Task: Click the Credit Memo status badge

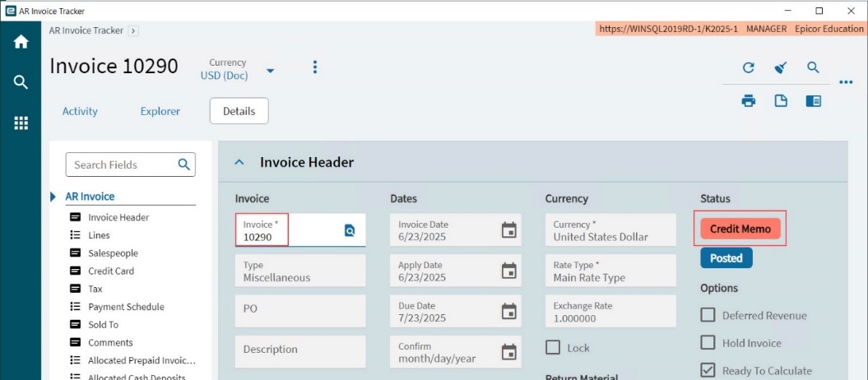Action: pyautogui.click(x=740, y=229)
